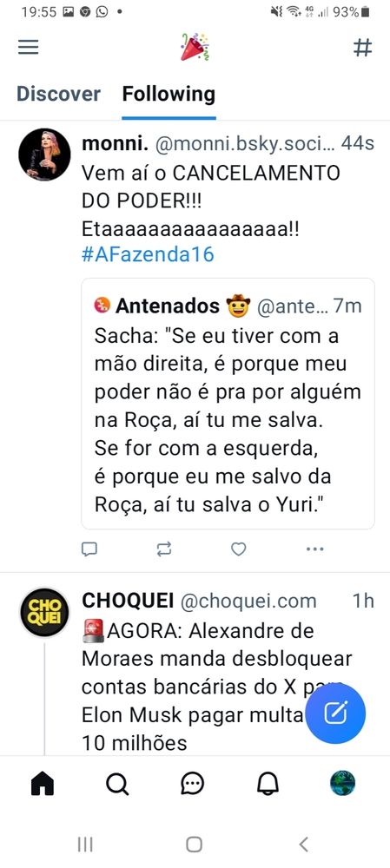Open Notifications bell
Image resolution: width=390 pixels, height=868 pixels.
point(267,784)
